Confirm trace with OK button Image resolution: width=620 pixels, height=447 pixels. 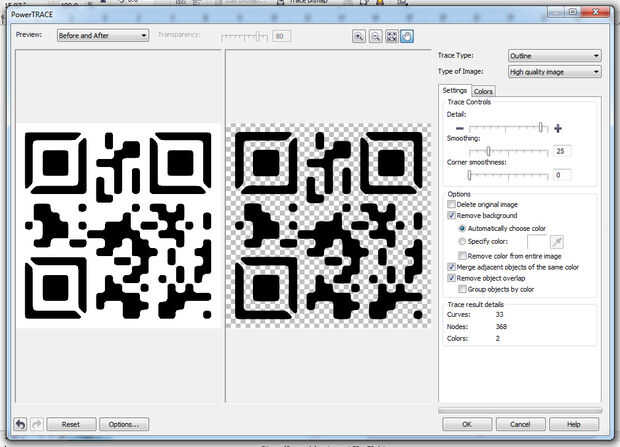point(467,424)
